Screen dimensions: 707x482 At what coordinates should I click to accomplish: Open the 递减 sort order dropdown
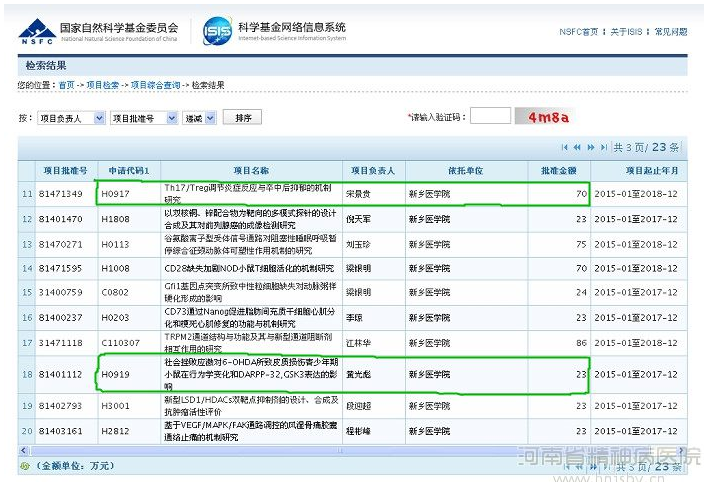(199, 118)
